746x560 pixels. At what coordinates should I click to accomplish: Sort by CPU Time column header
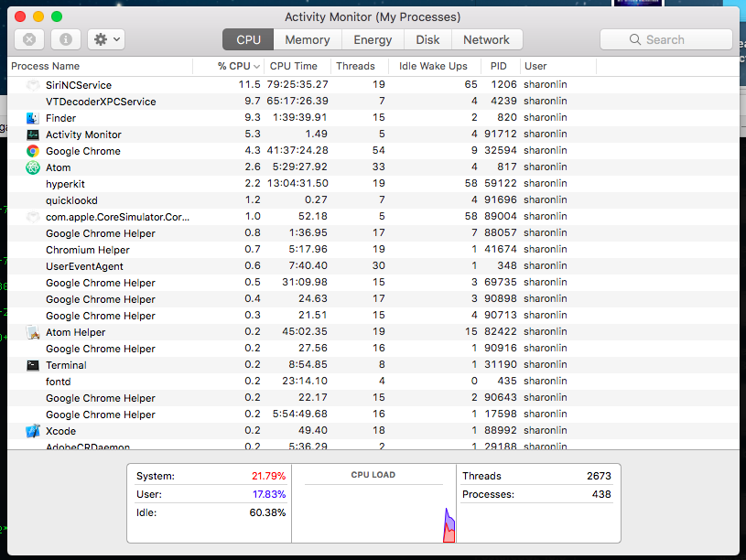pyautogui.click(x=297, y=66)
